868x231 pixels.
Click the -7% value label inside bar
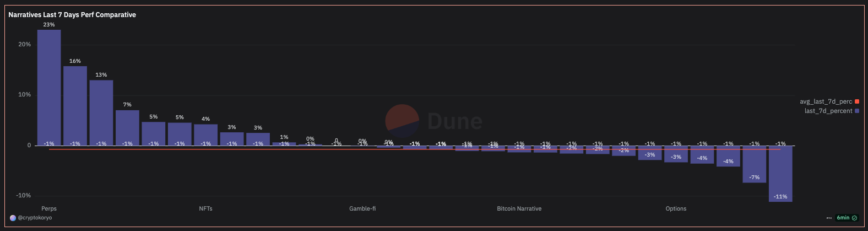755,178
